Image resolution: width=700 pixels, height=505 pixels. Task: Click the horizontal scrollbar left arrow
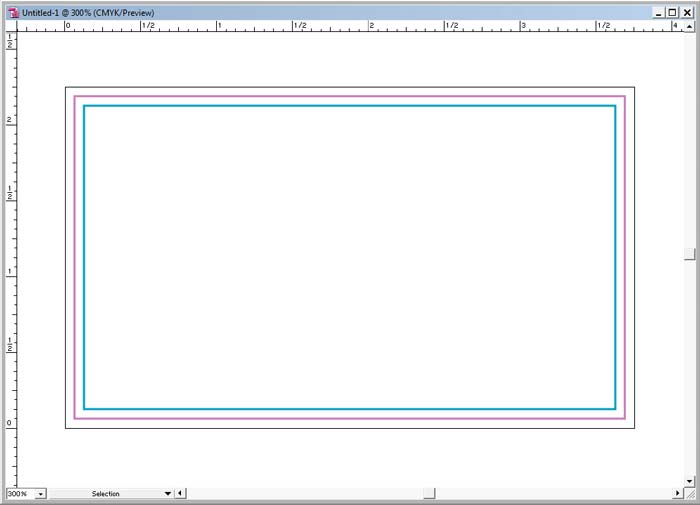[x=180, y=493]
